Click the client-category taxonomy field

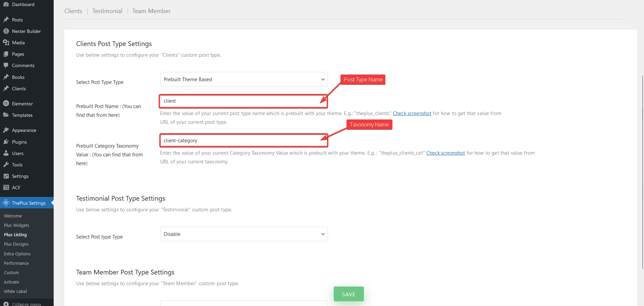pos(244,141)
